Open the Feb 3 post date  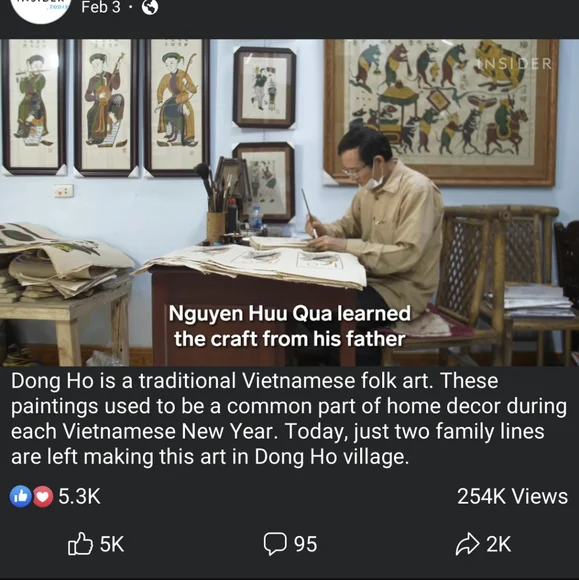click(101, 7)
